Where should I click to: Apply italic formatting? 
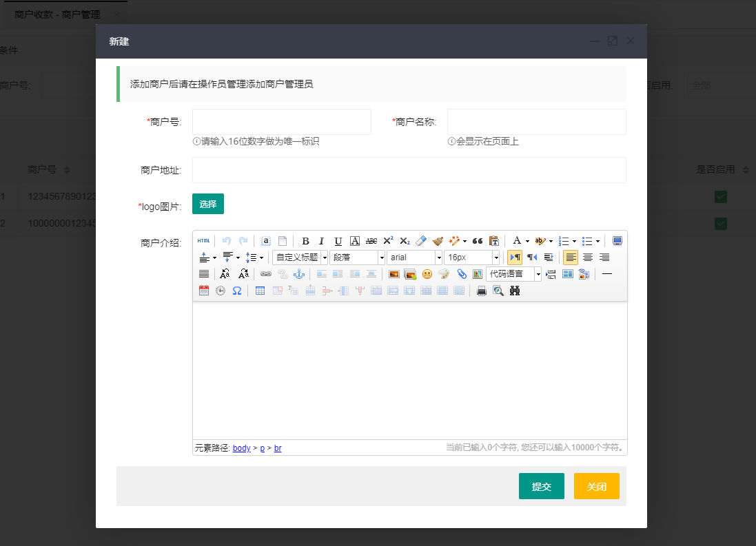pos(321,241)
